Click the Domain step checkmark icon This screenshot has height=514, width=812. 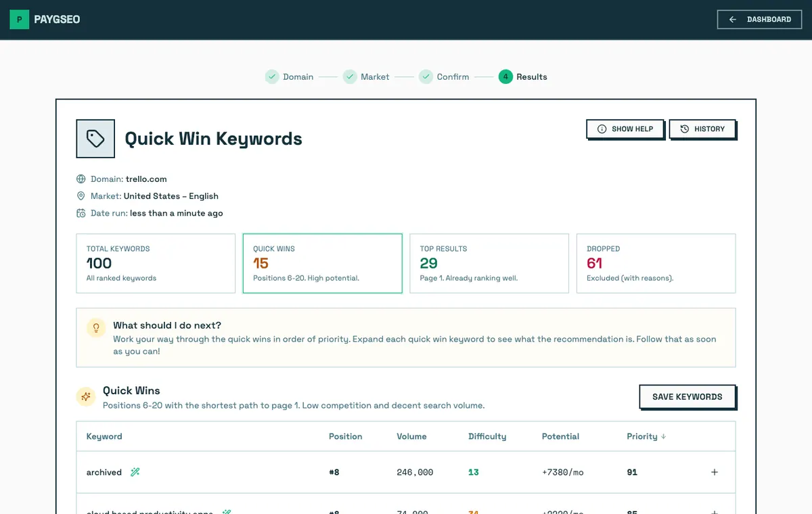click(272, 76)
